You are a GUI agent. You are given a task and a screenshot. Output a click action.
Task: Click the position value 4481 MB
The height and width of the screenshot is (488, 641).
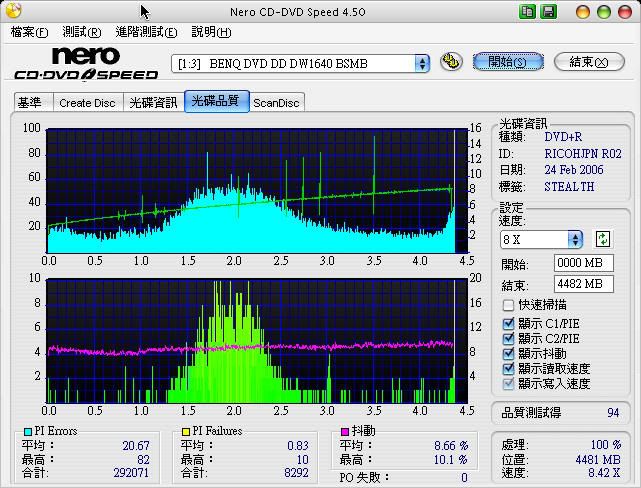(598, 460)
